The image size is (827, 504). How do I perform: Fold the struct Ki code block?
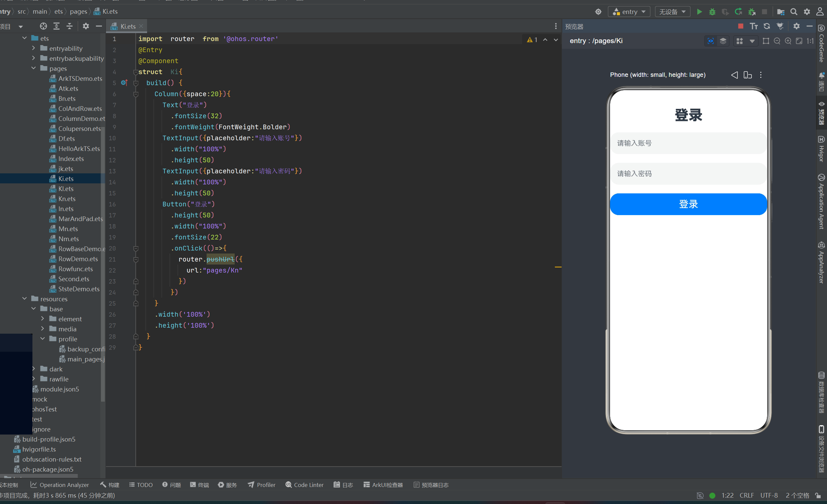136,72
